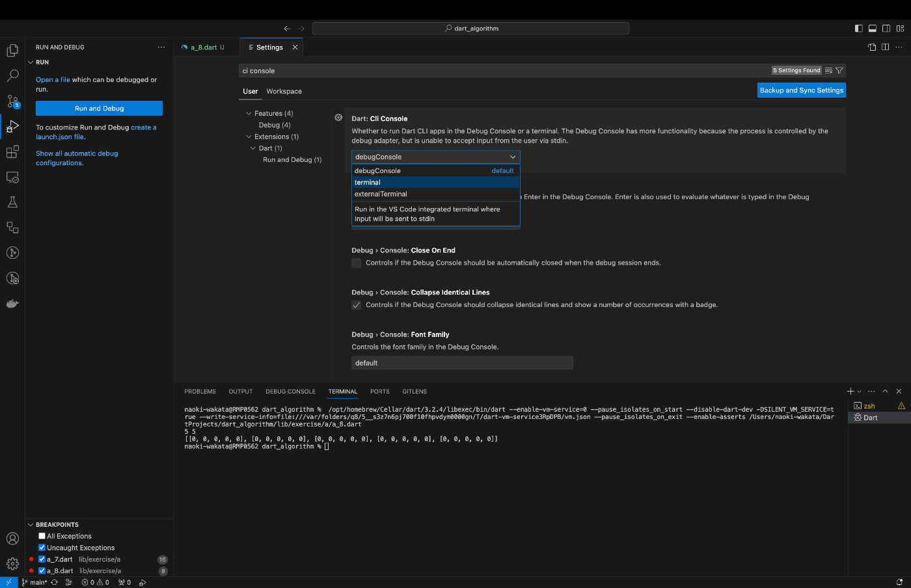Split the editor to the right
The width and height of the screenshot is (911, 588).
(x=886, y=47)
